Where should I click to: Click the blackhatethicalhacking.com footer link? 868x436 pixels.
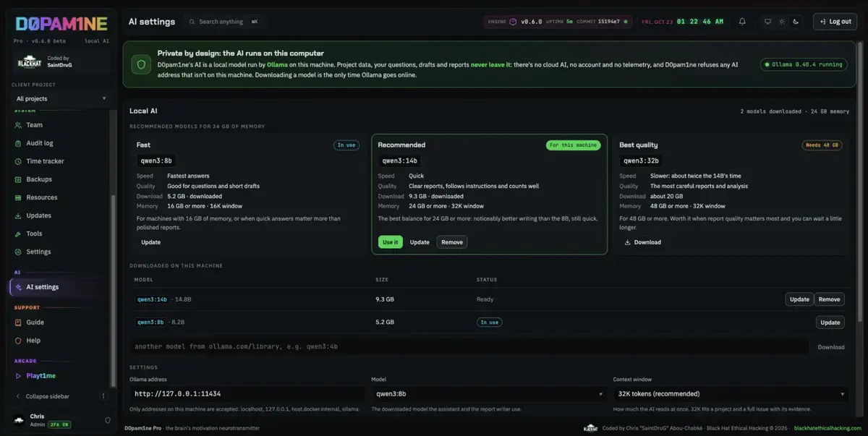point(827,428)
